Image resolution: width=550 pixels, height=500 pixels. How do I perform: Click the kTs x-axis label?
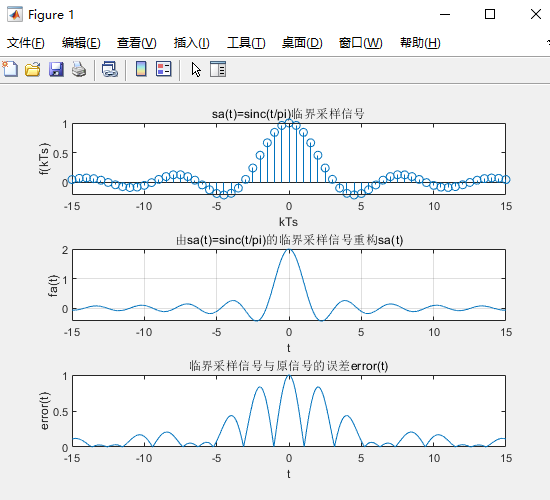coord(288,222)
